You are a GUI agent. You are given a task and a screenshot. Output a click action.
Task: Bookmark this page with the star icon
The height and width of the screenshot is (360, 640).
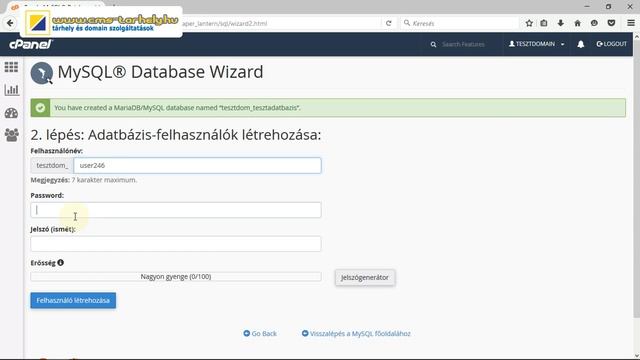click(x=529, y=23)
